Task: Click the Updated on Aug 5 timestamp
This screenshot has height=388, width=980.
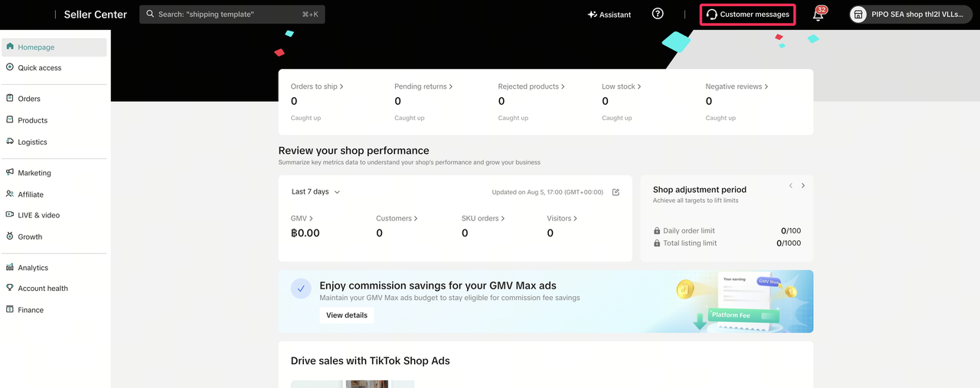Action: point(547,192)
